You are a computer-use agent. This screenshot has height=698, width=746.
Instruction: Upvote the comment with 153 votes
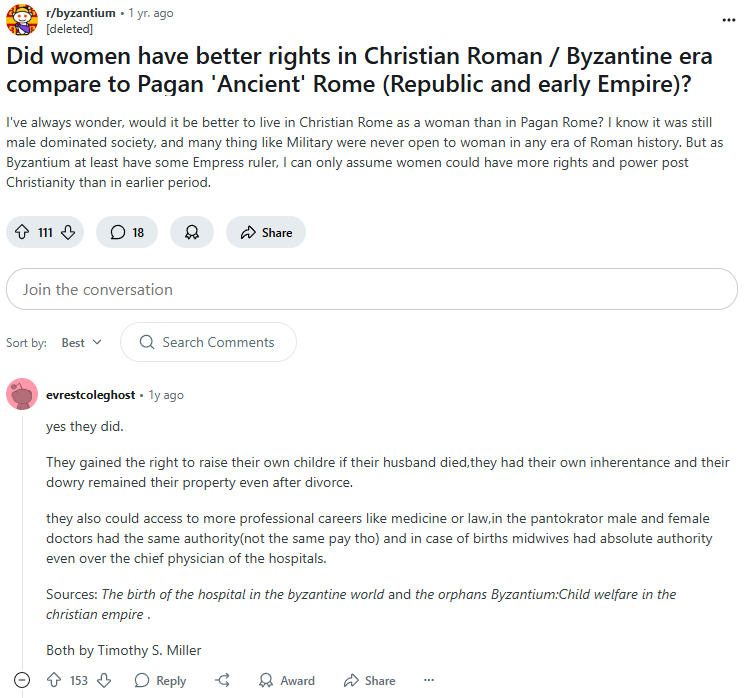pos(54,680)
